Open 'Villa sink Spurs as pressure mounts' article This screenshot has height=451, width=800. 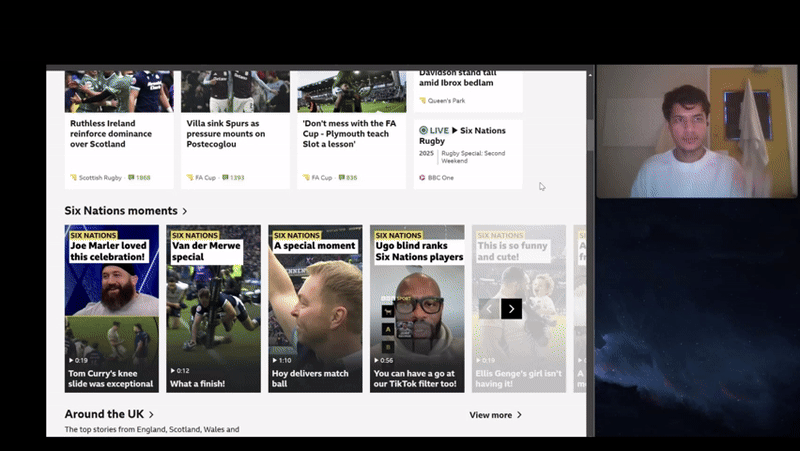(x=226, y=134)
